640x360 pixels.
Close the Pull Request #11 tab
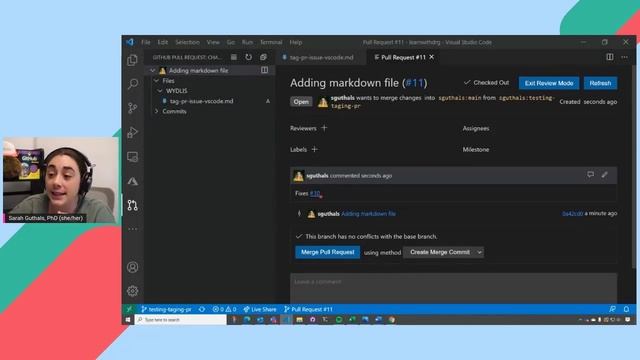point(431,57)
